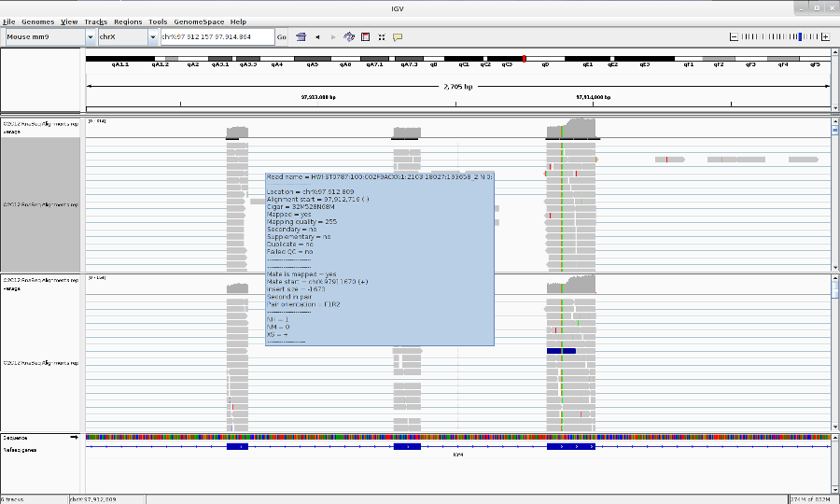Click the first panel coverage track label

41,128
